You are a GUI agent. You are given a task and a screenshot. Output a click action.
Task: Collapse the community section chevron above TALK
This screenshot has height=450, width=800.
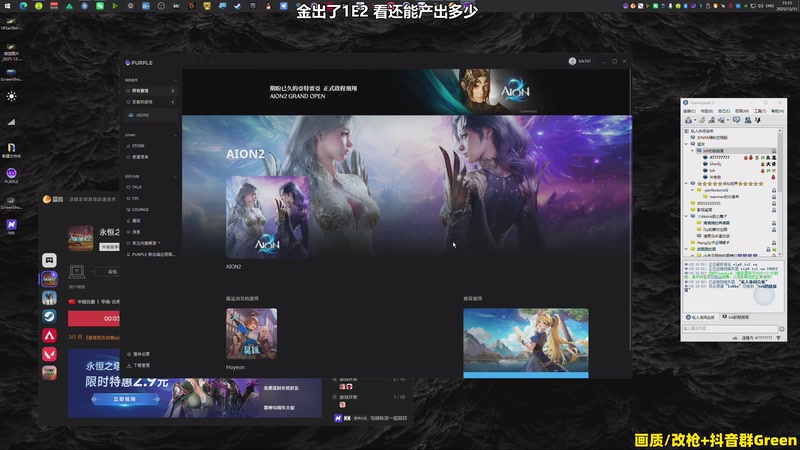[175, 177]
